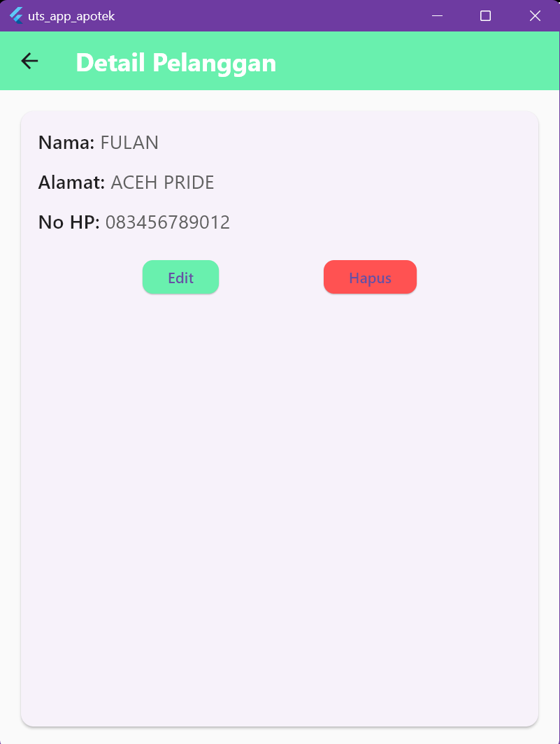The image size is (560, 744).
Task: Open Edit for customer FULAN
Action: click(x=181, y=277)
